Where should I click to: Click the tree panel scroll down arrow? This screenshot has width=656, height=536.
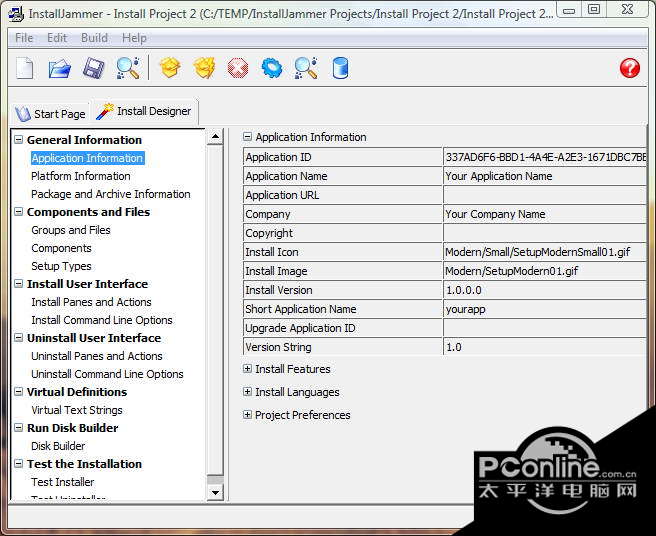pos(215,492)
